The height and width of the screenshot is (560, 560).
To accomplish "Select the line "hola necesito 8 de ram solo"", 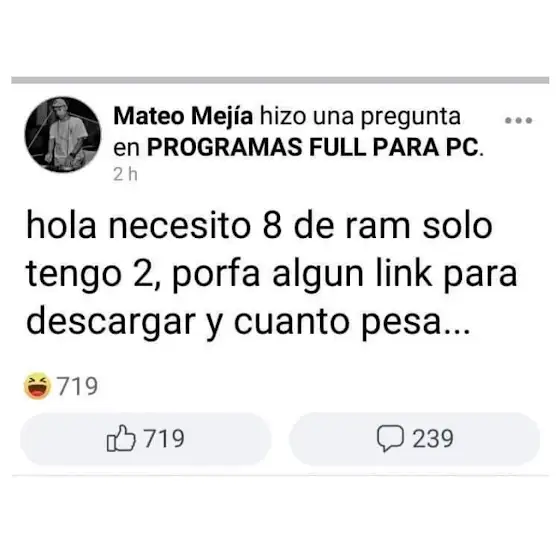I will pyautogui.click(x=259, y=225).
